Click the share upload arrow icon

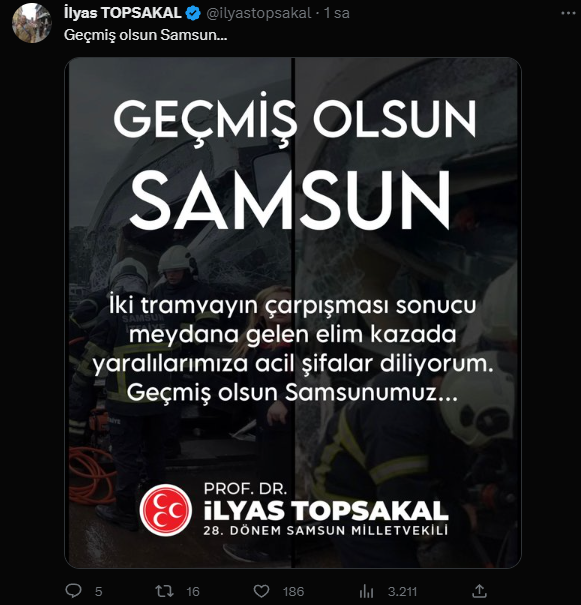click(x=479, y=591)
